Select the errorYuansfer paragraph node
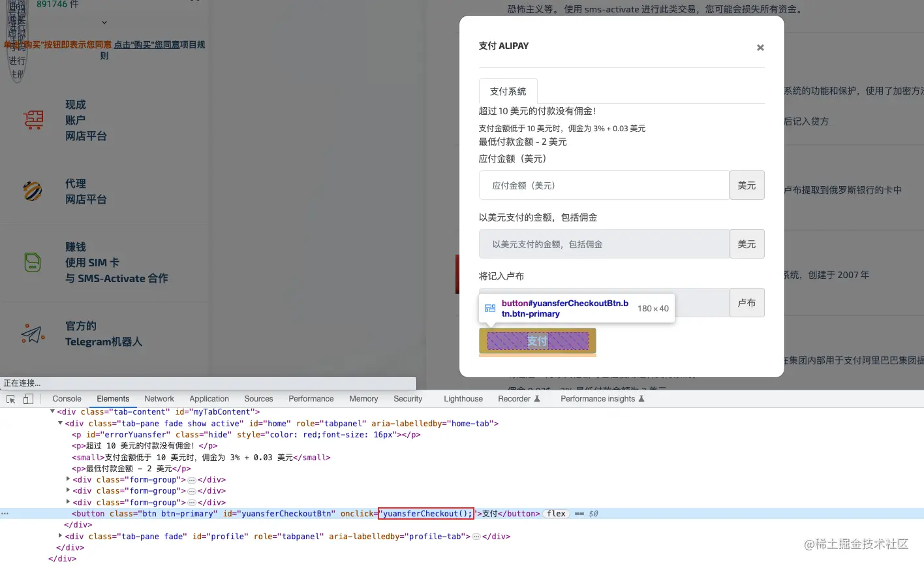This screenshot has height=566, width=924. (x=246, y=435)
